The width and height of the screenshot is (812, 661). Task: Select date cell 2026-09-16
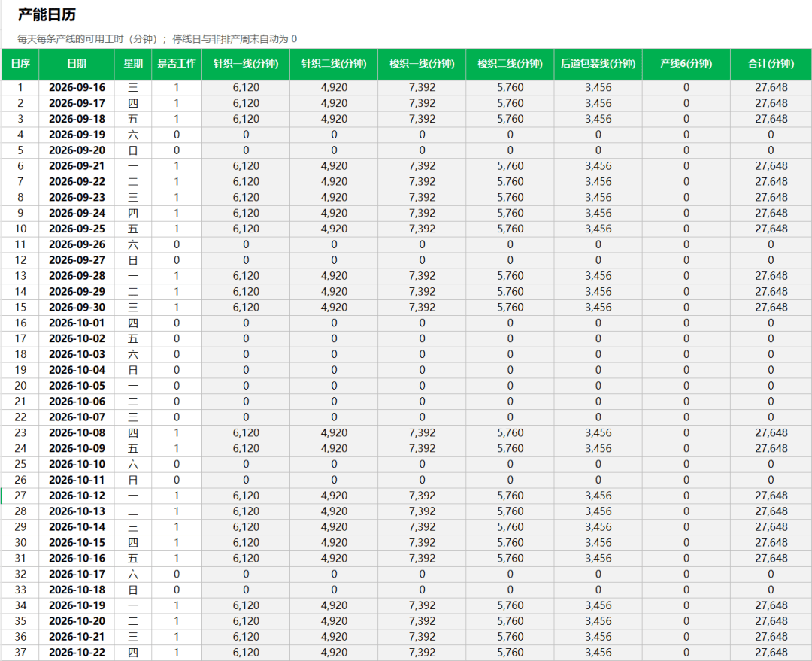(77, 87)
